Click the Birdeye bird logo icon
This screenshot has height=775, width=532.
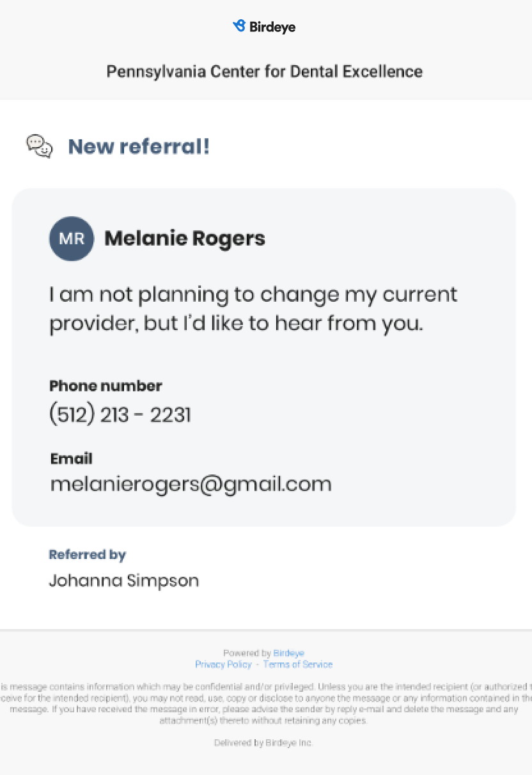tap(239, 26)
